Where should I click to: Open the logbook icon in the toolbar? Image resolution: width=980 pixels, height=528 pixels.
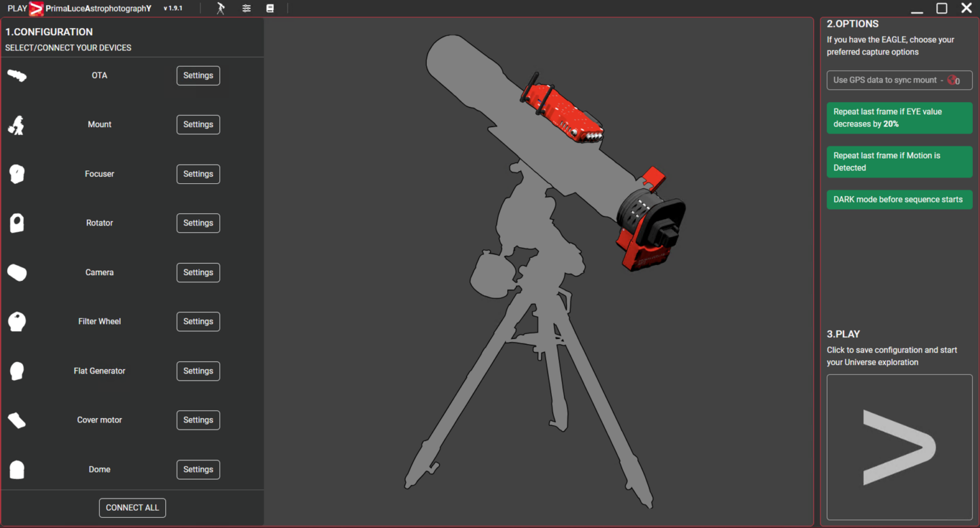[270, 8]
